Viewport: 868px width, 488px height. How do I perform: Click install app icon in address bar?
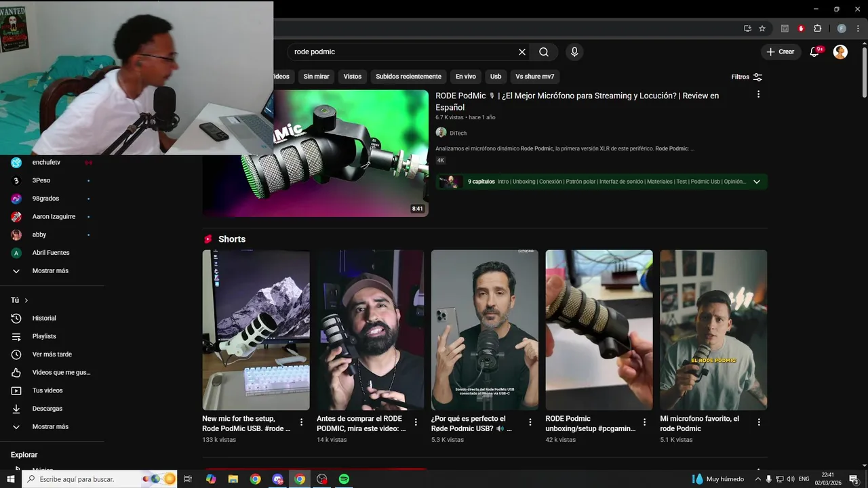[x=747, y=28]
